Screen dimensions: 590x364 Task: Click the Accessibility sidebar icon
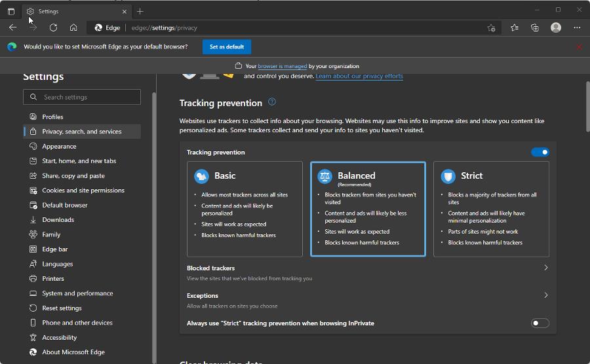tap(33, 337)
